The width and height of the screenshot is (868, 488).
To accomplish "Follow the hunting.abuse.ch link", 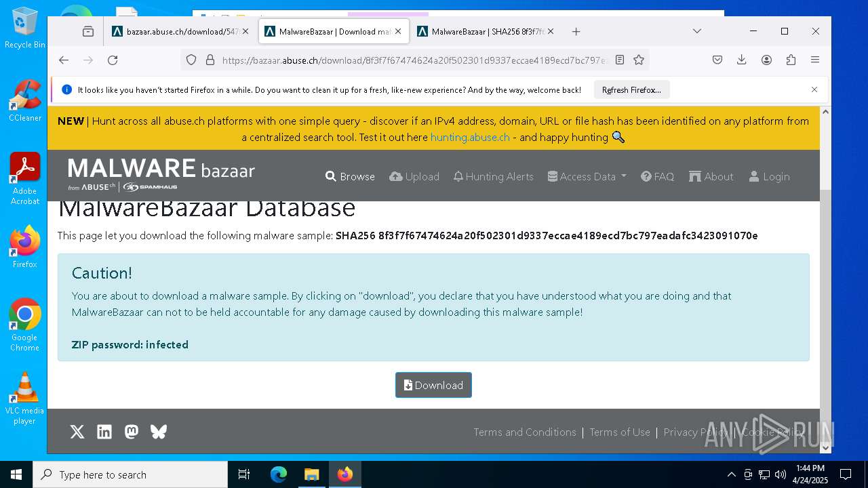I will (470, 137).
